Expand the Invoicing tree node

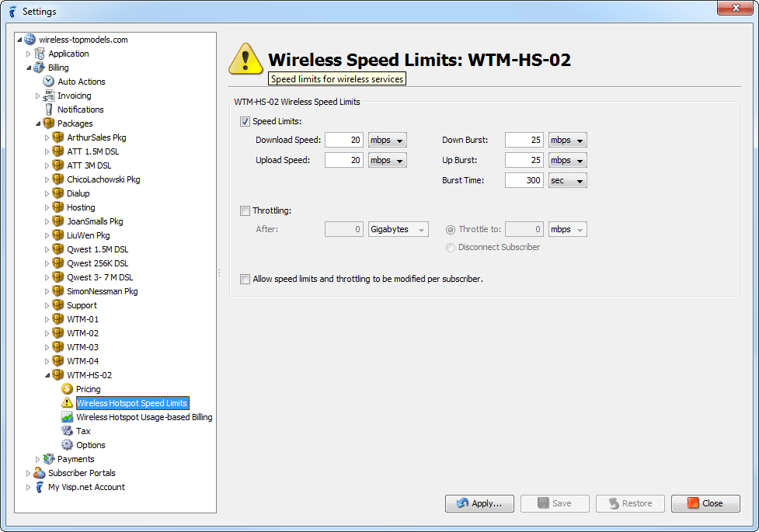(38, 96)
